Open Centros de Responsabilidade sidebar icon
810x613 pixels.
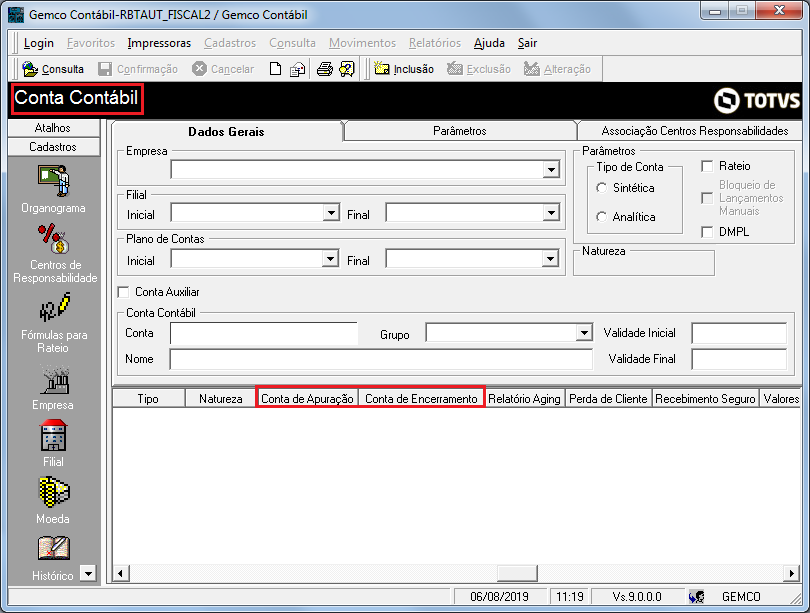pos(53,239)
